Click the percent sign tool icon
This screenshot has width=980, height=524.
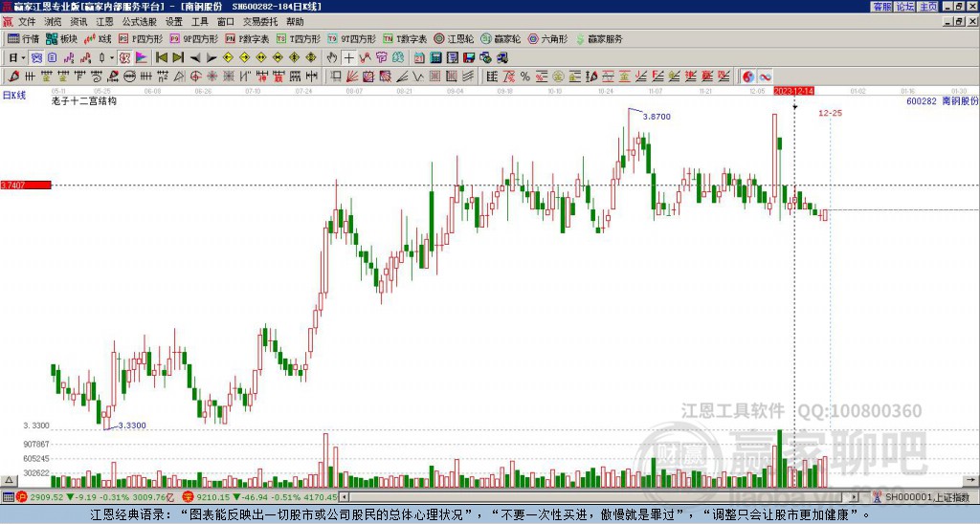point(525,76)
